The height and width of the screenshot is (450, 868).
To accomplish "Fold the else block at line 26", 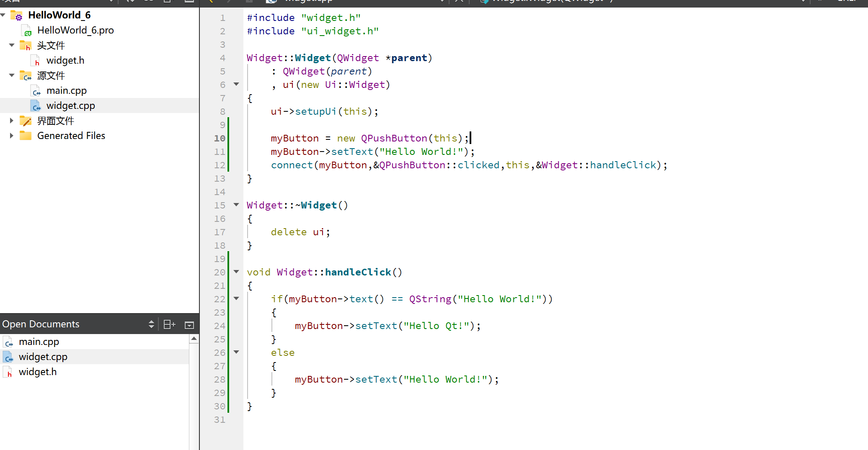I will 236,352.
